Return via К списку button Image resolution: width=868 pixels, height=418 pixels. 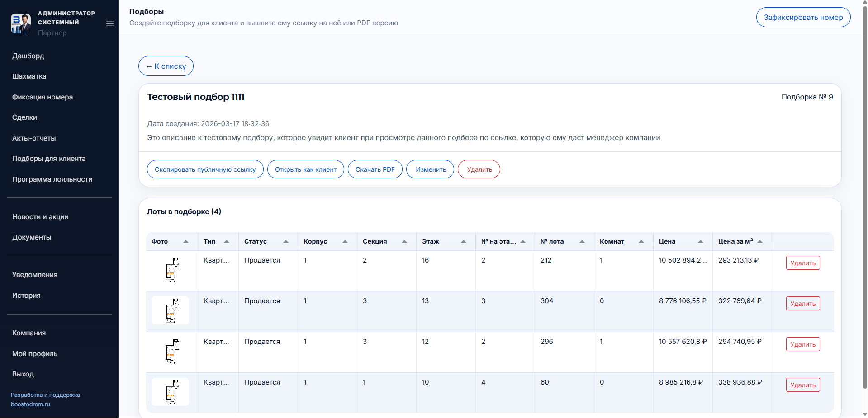click(166, 66)
